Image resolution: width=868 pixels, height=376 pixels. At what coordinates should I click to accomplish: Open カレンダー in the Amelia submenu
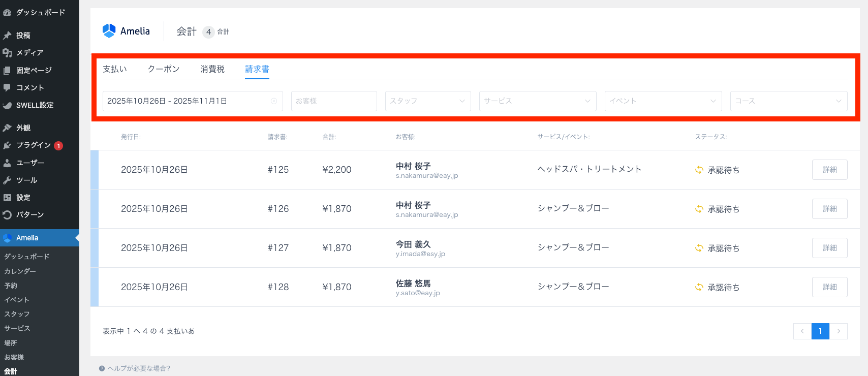point(20,271)
